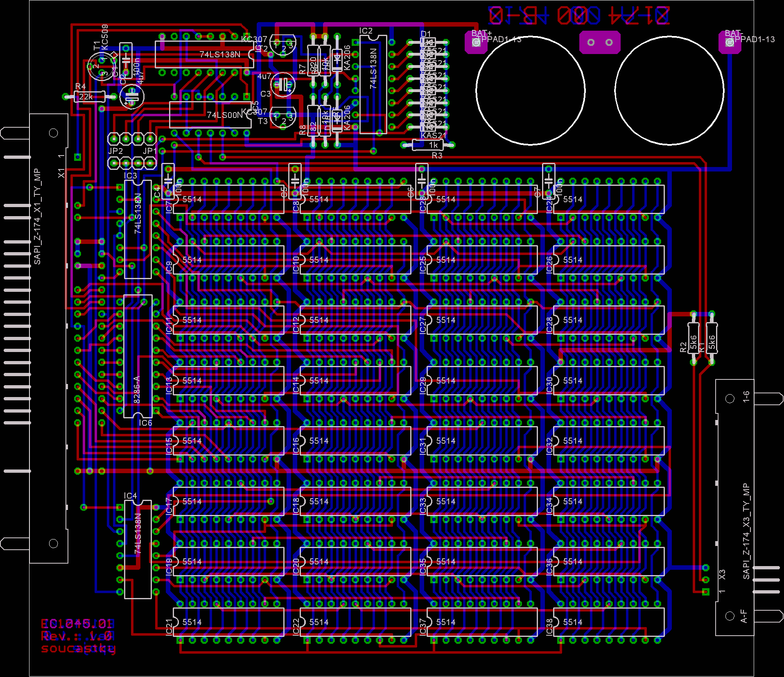784x677 pixels.
Task: Select the 5514 chip labeled IC15
Action: click(x=228, y=441)
